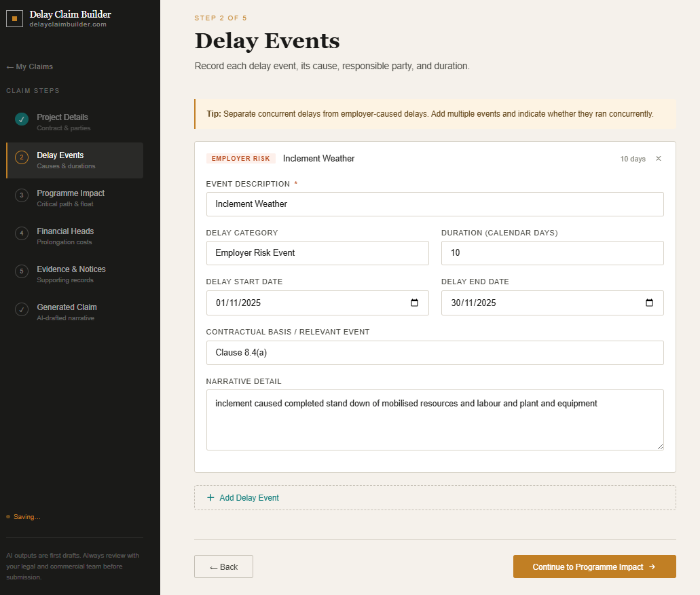700x595 pixels.
Task: Click the Delay Claim Builder logo icon
Action: click(x=14, y=18)
